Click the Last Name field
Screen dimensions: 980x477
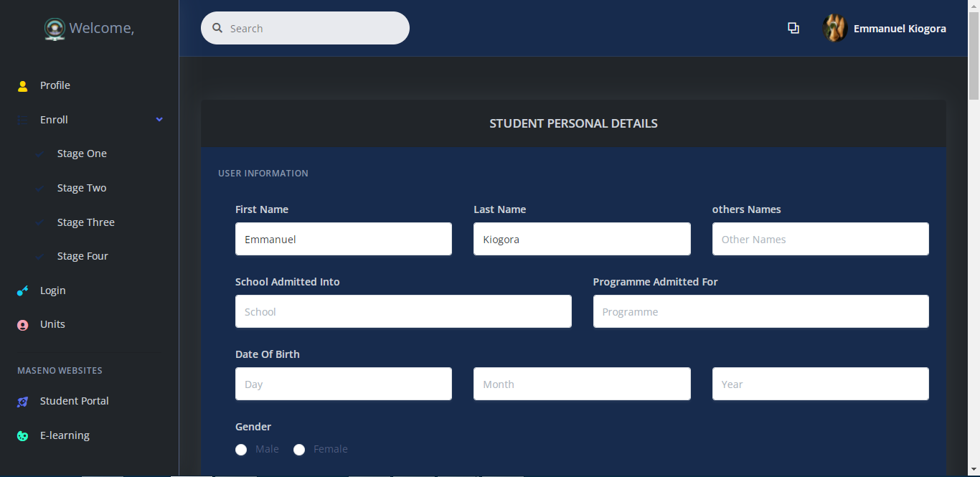(582, 239)
